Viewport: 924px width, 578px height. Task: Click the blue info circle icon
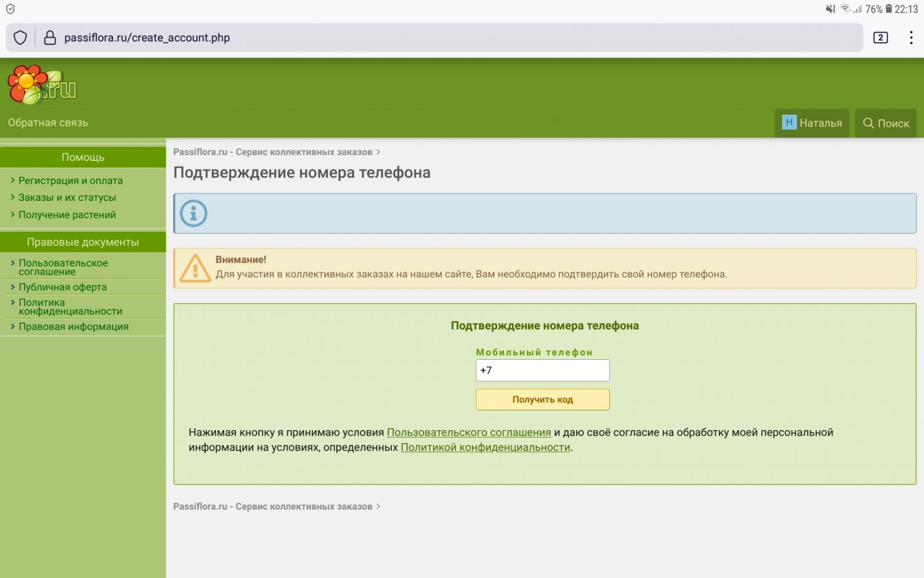point(193,213)
